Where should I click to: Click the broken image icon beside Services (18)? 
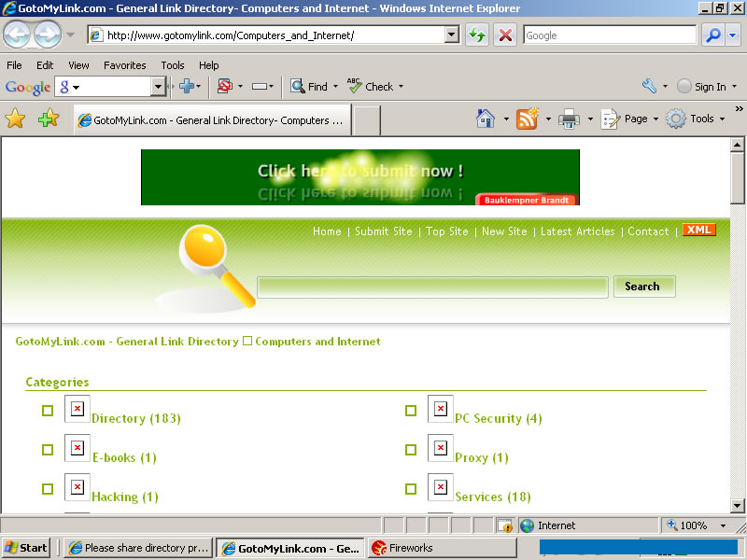[x=441, y=486]
